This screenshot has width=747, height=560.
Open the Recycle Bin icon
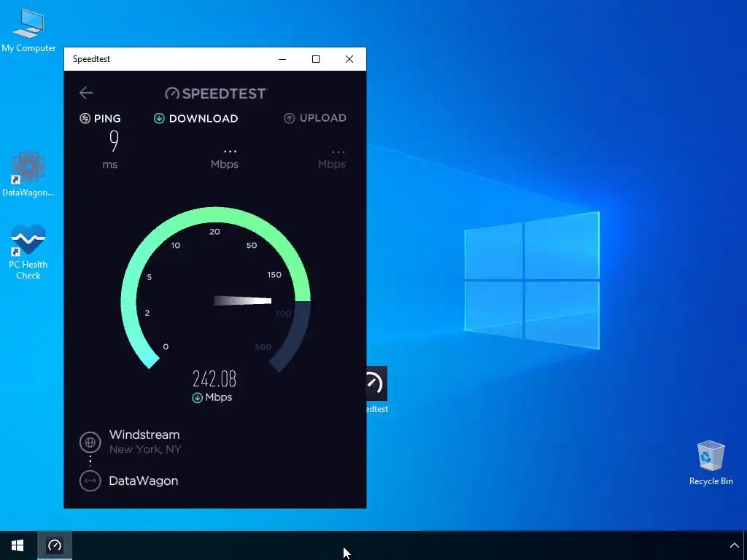[711, 463]
